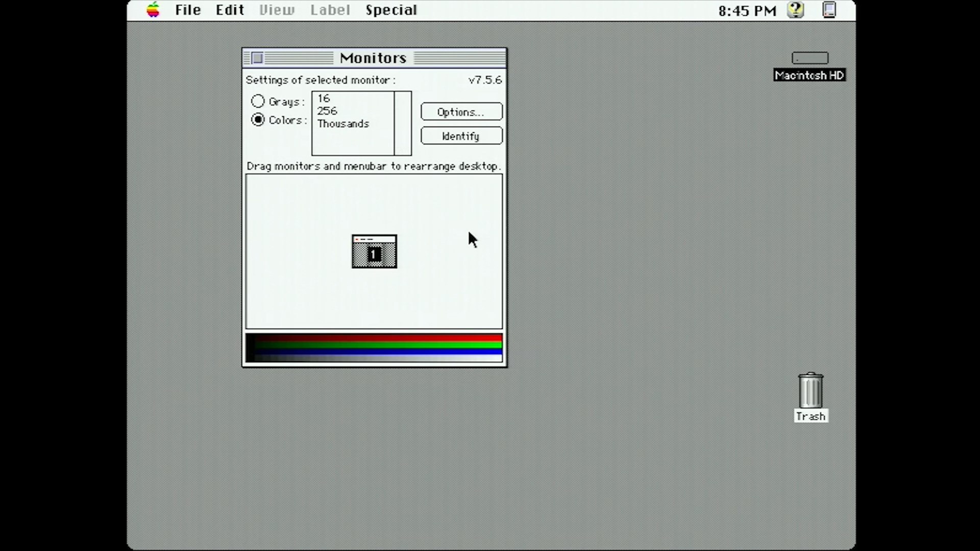
Task: Open the application switcher icon
Action: [x=829, y=10]
